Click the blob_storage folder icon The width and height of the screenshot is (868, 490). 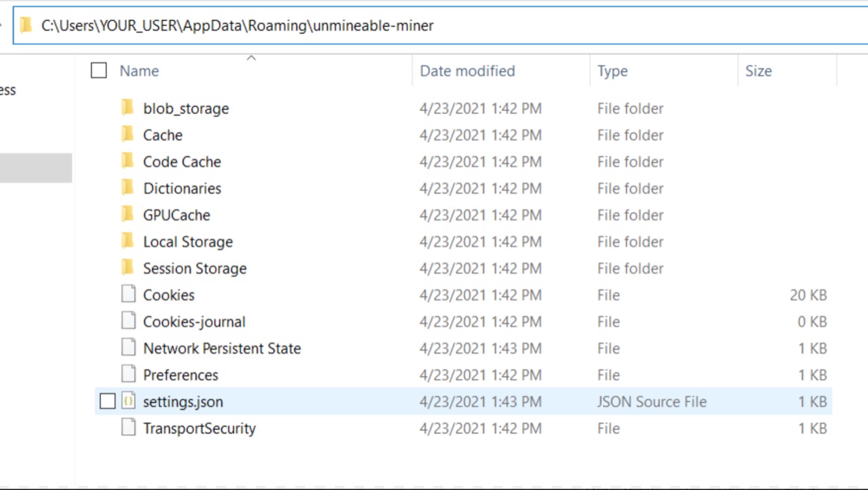tap(127, 108)
